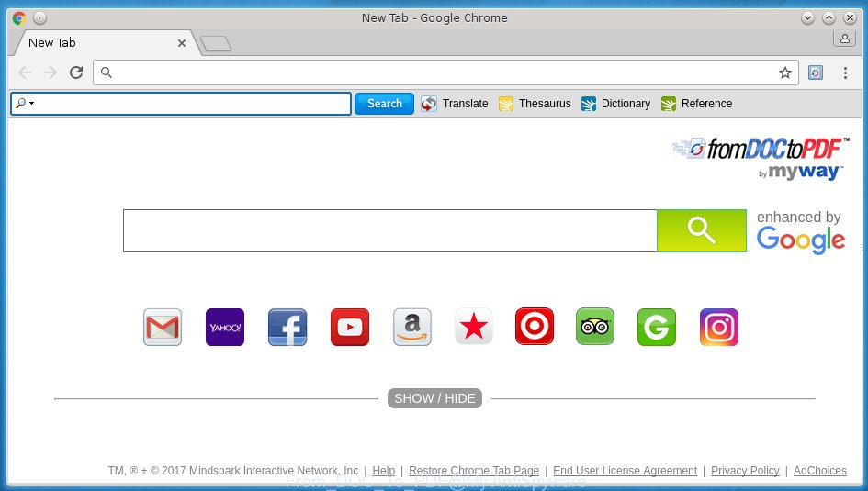Close the New Tab tab
868x491 pixels.
[x=182, y=43]
